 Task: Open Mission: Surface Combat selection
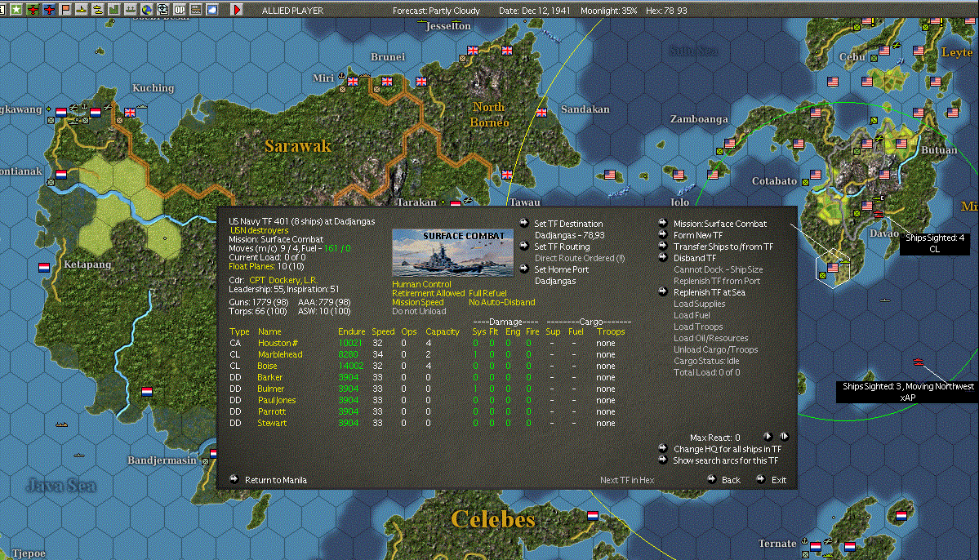click(719, 224)
